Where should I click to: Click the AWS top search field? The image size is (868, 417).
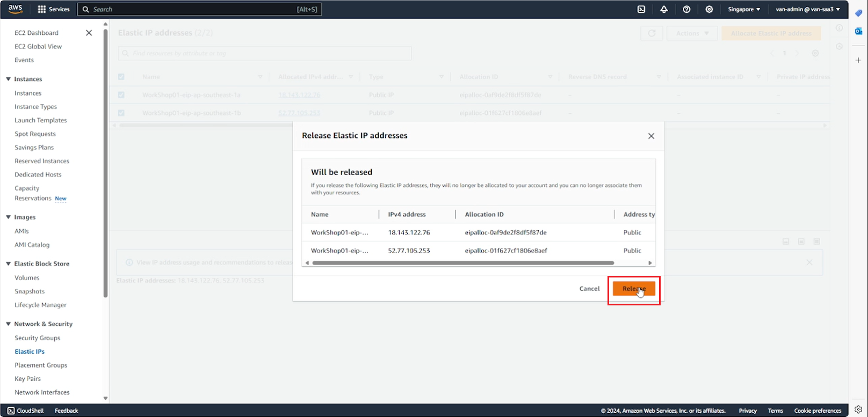click(x=199, y=9)
